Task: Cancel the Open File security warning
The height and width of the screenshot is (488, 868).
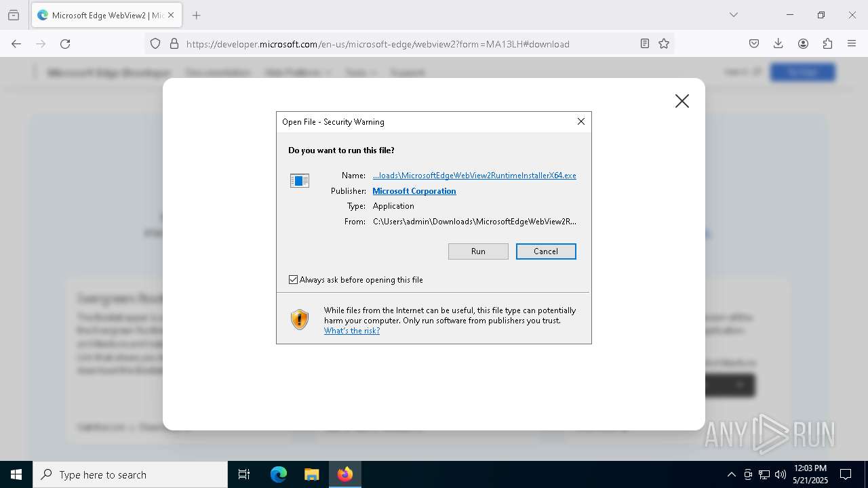Action: pyautogui.click(x=546, y=251)
